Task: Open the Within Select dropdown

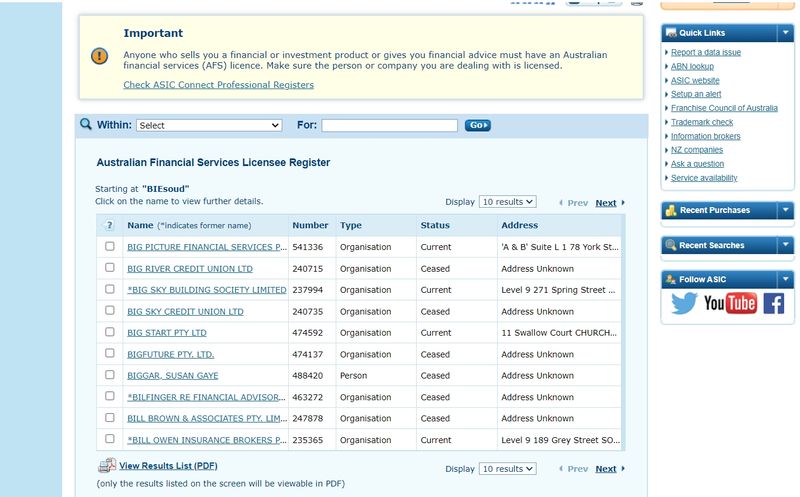Action: [x=209, y=125]
